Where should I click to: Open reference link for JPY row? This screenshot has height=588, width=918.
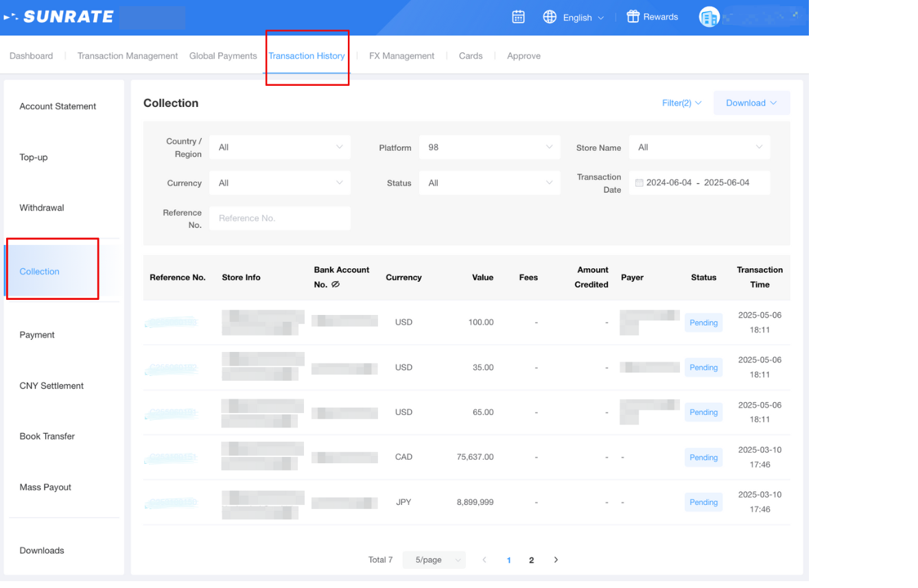(171, 503)
